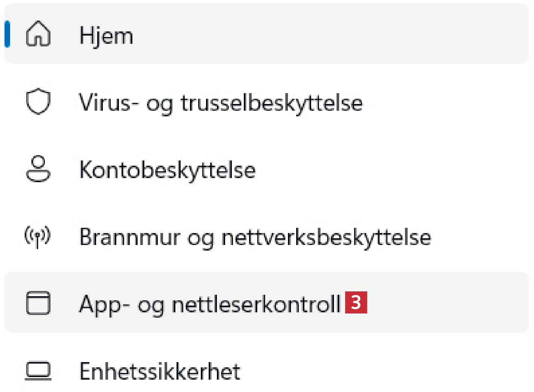This screenshot has height=392, width=534.
Task: Select Virus- og trusselbeskyttelse text
Action: click(221, 102)
